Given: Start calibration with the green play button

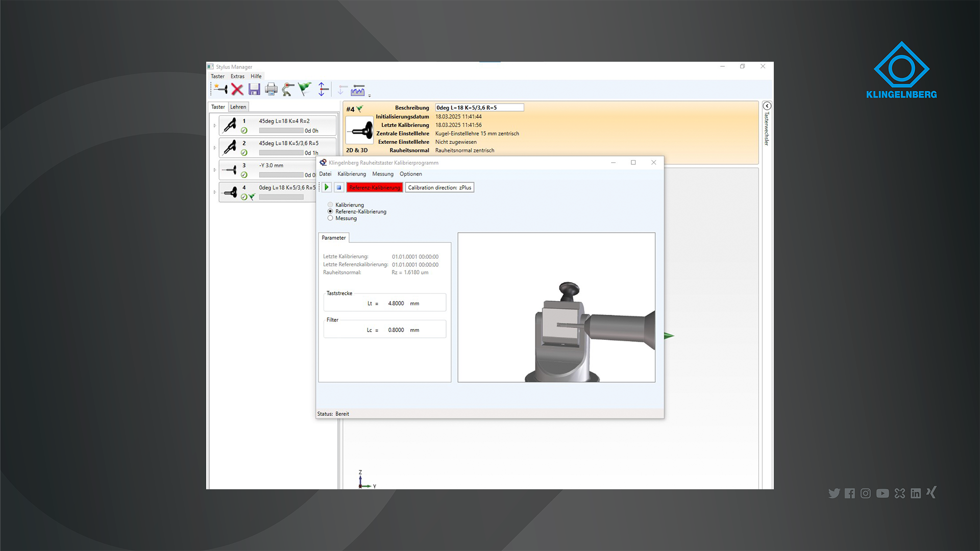Looking at the screenshot, I should point(327,187).
